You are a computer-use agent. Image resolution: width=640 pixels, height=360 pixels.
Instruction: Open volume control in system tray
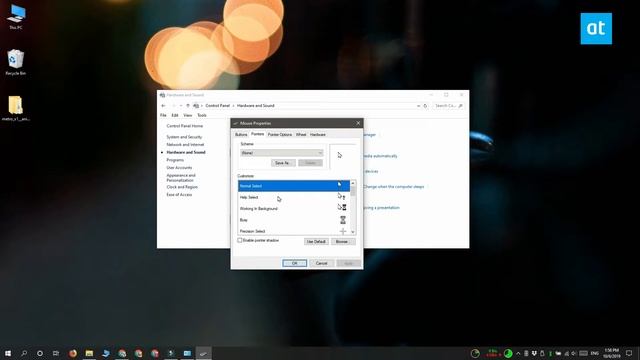573,353
